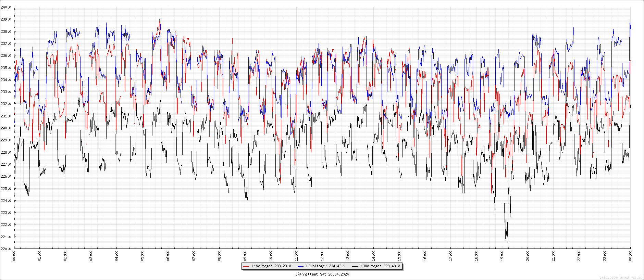This screenshot has width=644, height=280.
Task: Click the '226.0' voltage axis label
Action: pyautogui.click(x=6, y=176)
